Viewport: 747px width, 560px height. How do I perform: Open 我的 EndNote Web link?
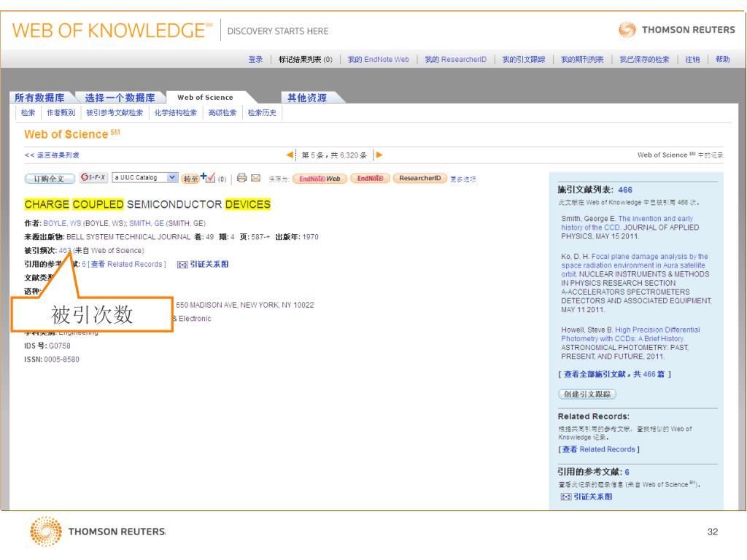pyautogui.click(x=379, y=60)
